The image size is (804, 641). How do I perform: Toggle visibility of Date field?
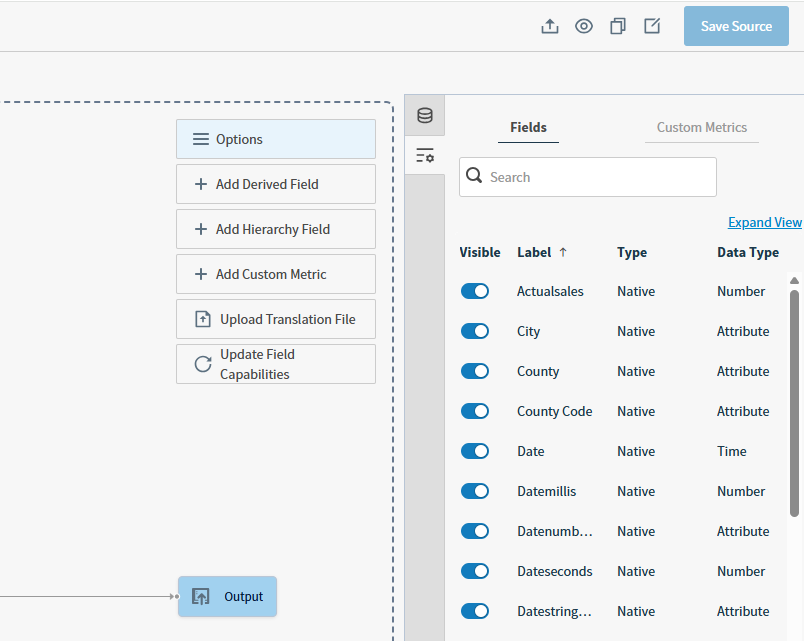tap(475, 451)
